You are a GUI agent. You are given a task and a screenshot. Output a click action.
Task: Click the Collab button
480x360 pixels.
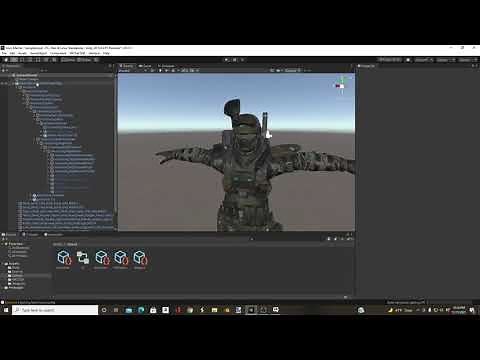390,60
